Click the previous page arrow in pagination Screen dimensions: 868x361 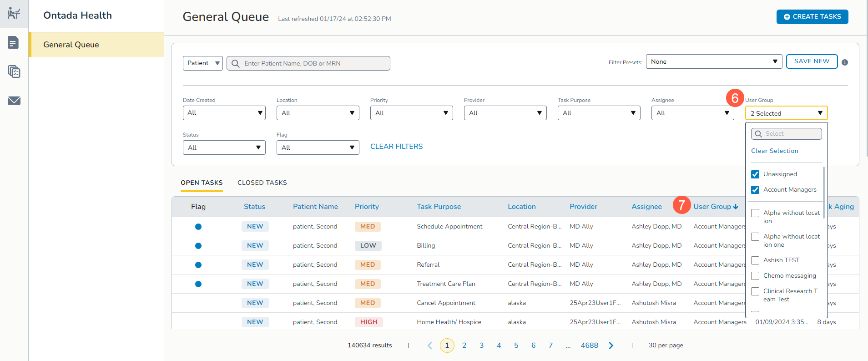[x=430, y=346]
